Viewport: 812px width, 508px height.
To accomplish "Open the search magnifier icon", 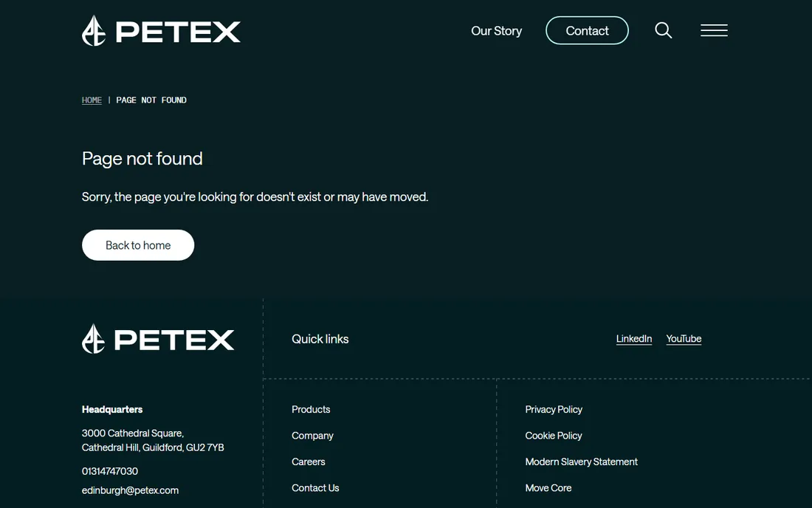I will pyautogui.click(x=663, y=30).
